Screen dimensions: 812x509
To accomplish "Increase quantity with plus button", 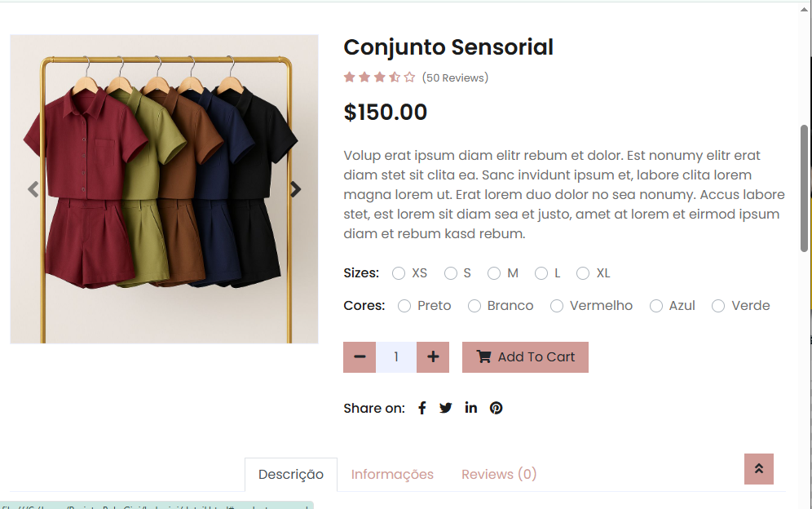I will coord(433,357).
